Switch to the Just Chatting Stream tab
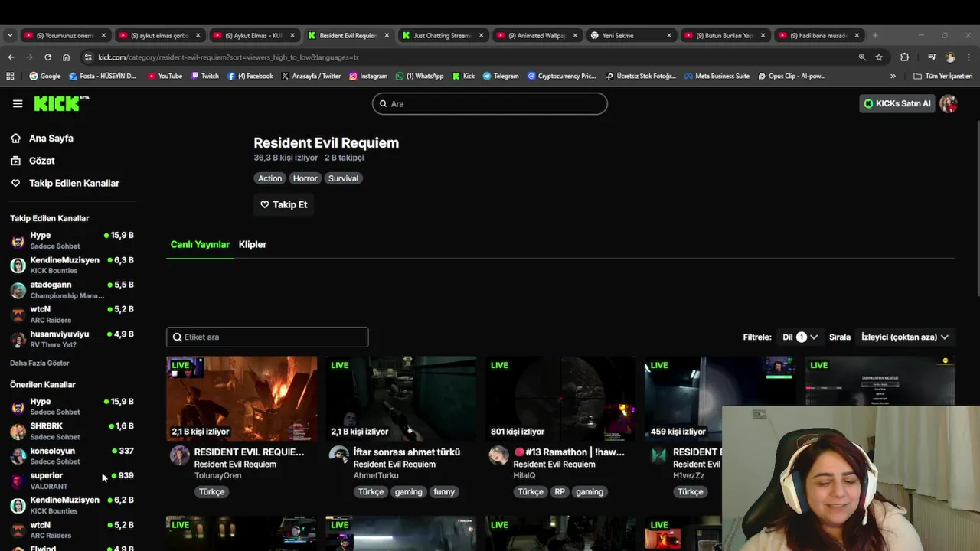 point(443,35)
